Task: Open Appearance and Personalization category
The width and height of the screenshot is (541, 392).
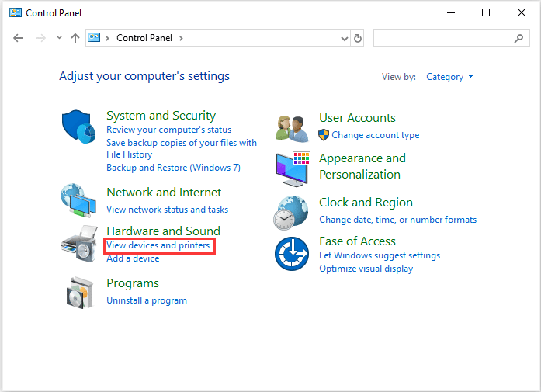Action: [x=362, y=166]
